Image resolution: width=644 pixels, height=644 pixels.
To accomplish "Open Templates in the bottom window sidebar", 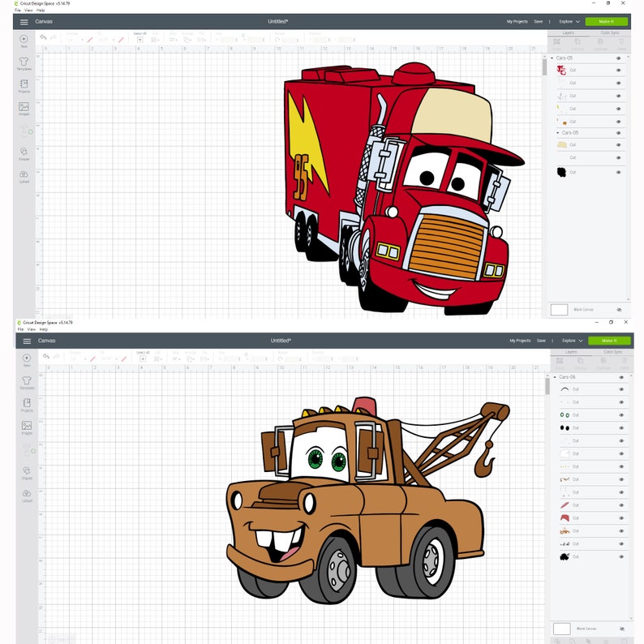I will (x=27, y=382).
